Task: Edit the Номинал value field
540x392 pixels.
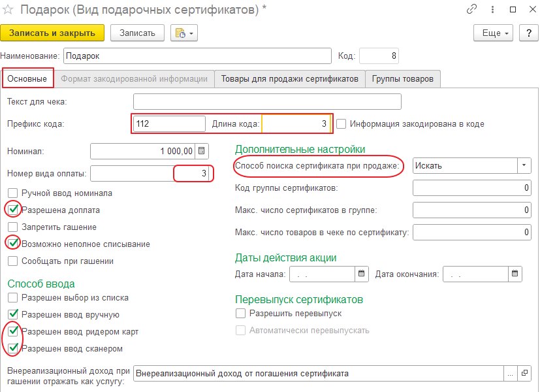Action: coord(142,151)
